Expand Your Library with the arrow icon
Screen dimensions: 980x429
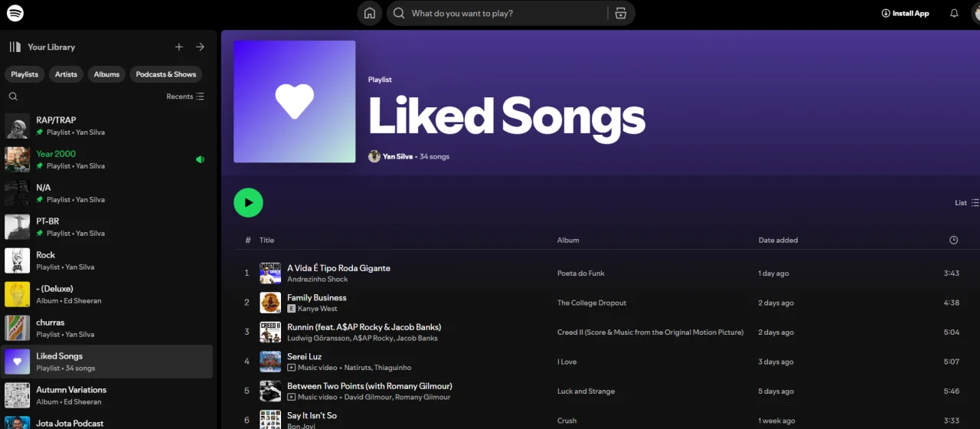pyautogui.click(x=200, y=47)
